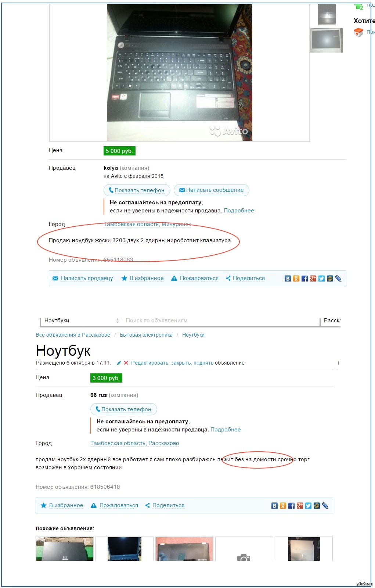Show phone number of seller kolya

click(137, 190)
